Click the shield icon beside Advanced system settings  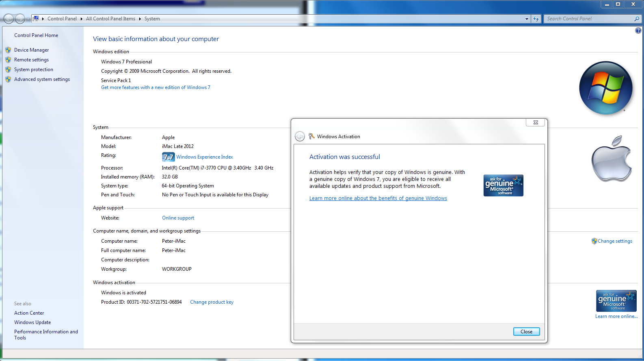(8, 79)
